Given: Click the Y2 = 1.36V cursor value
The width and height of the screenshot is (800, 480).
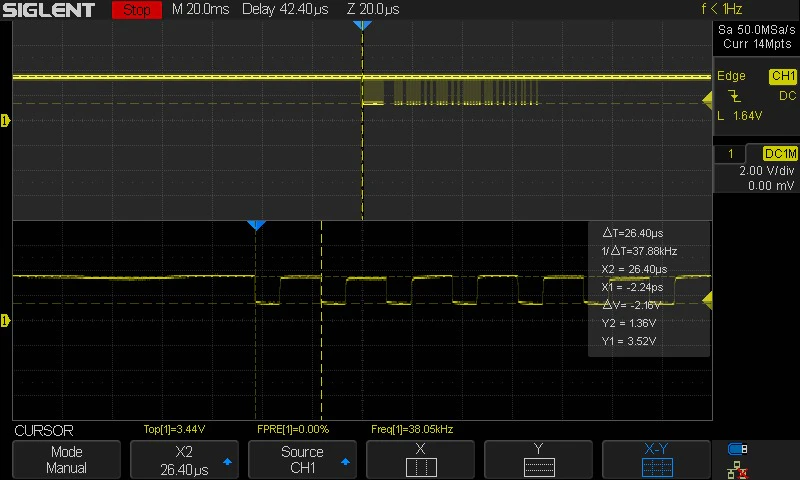Looking at the screenshot, I should pos(629,323).
